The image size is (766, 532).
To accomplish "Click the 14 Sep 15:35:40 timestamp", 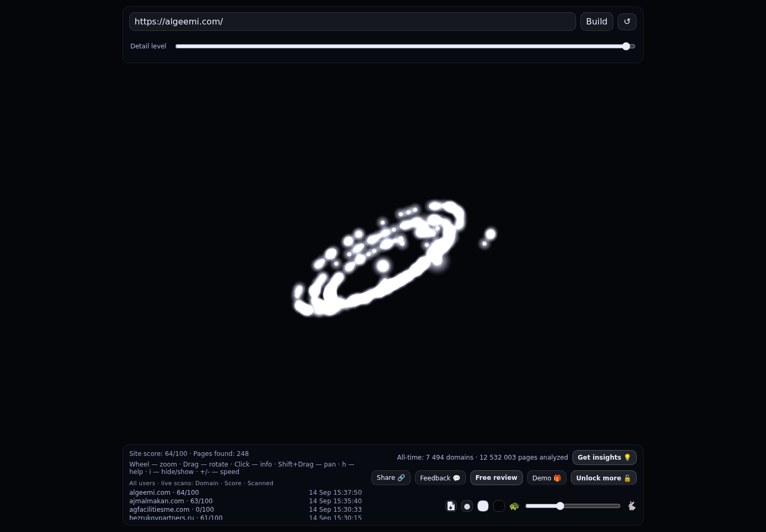I will (335, 501).
